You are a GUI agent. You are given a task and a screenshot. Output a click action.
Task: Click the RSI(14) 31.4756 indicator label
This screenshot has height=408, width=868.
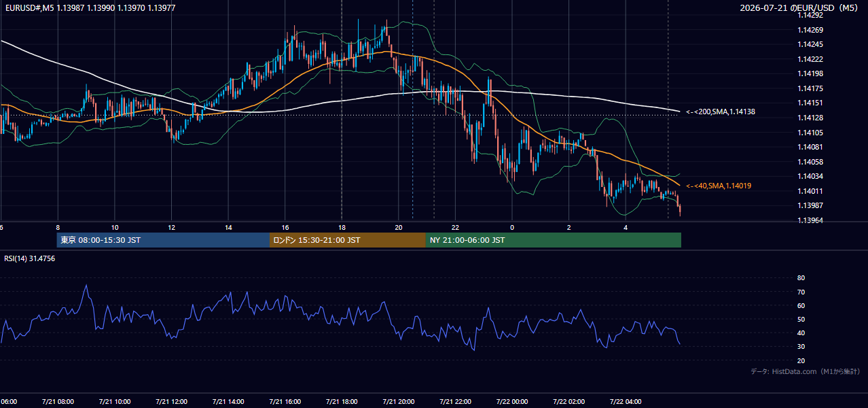[30, 258]
